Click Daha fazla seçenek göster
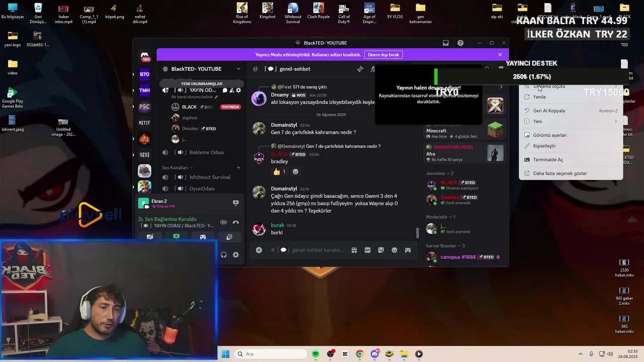Image resolution: width=644 pixels, height=362 pixels. (571, 173)
